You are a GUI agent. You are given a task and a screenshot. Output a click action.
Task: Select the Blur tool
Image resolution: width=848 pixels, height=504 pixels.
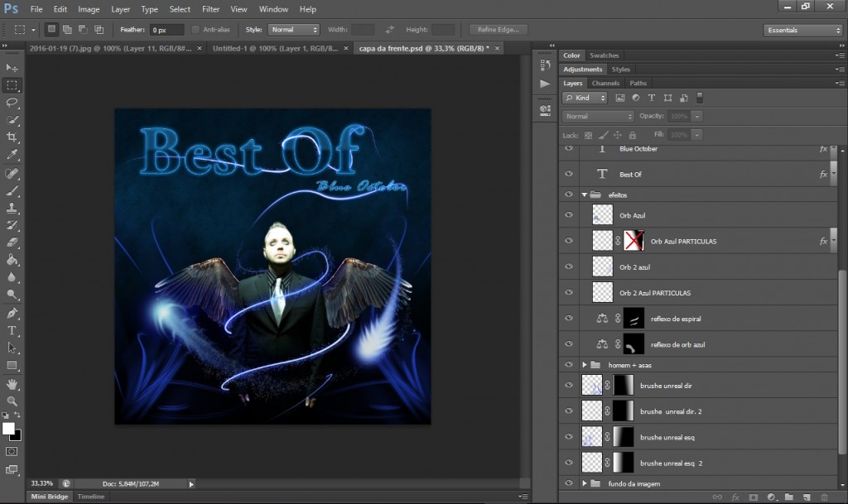[x=12, y=277]
